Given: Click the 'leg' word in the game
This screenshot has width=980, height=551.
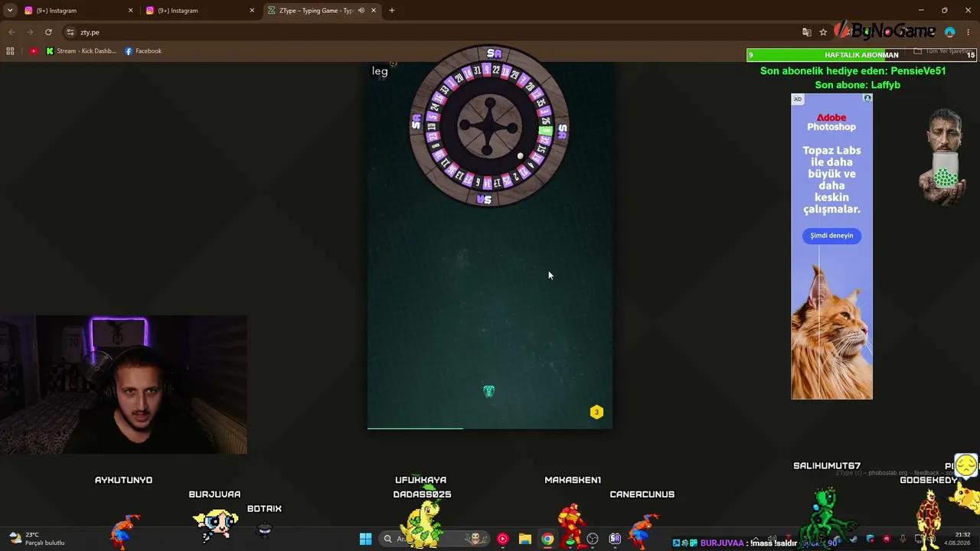Looking at the screenshot, I should coord(380,71).
